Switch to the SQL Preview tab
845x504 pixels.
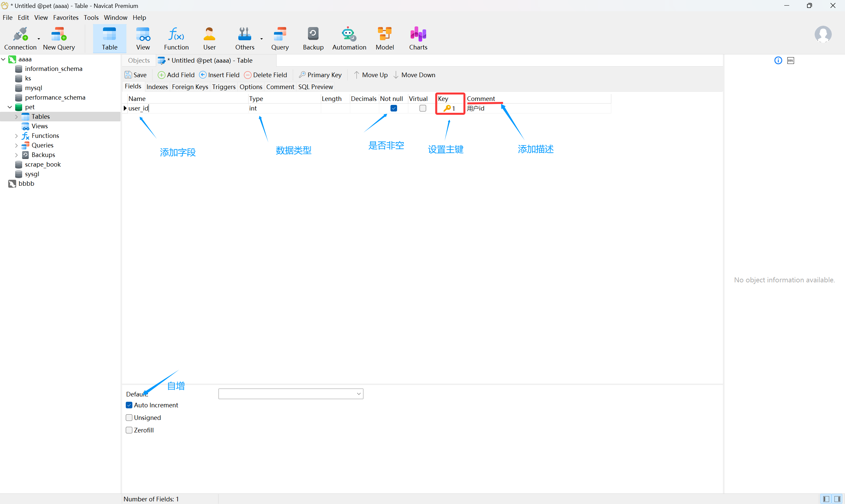[x=315, y=87]
